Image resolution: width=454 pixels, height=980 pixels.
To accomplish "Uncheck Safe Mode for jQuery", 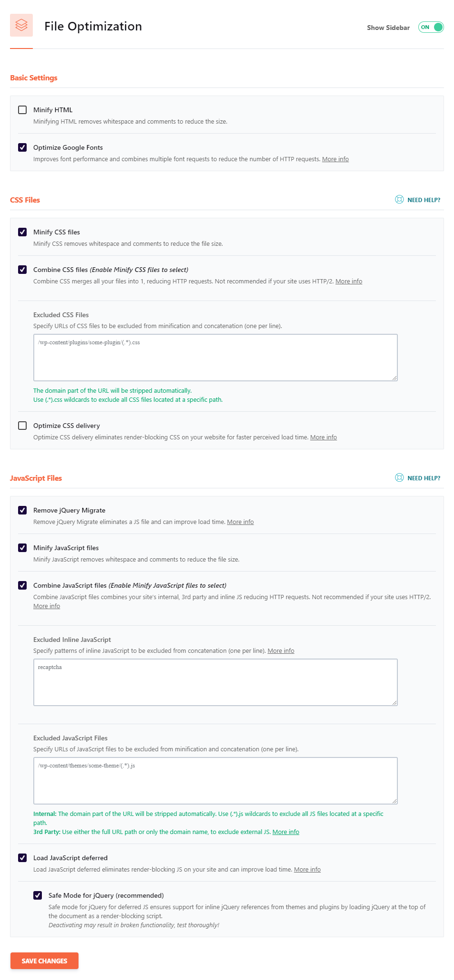I will pos(38,895).
